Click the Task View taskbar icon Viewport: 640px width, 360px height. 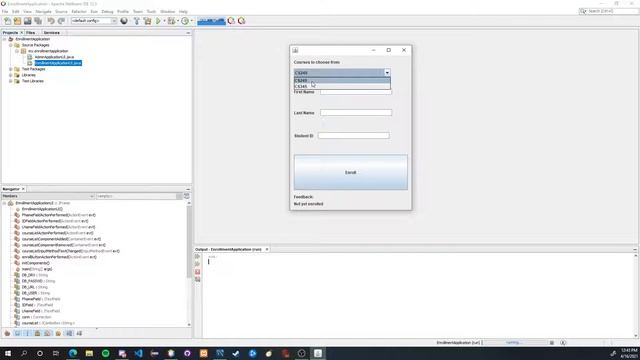click(56, 353)
